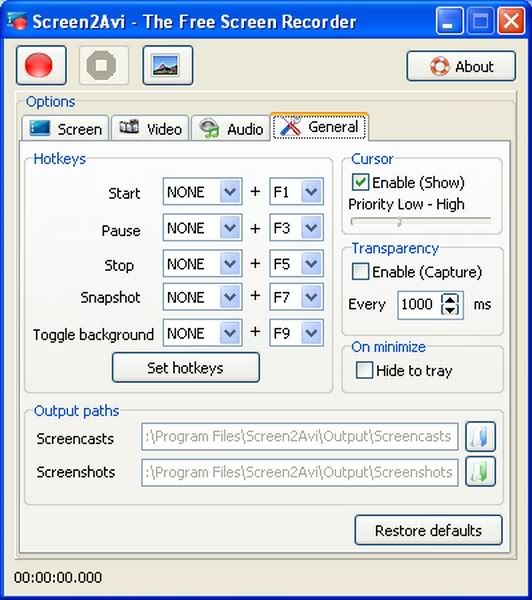Start recording with the red record button
532x600 pixels.
point(41,65)
